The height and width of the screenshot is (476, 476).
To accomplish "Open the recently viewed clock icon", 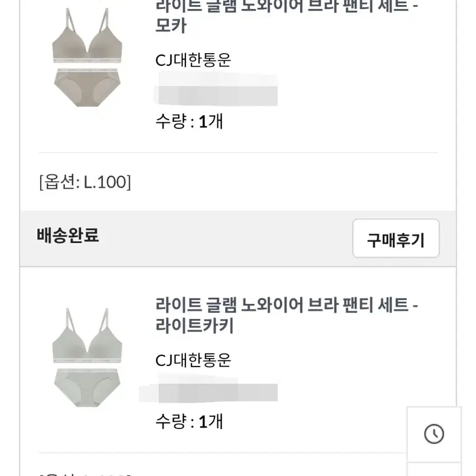I will [434, 434].
